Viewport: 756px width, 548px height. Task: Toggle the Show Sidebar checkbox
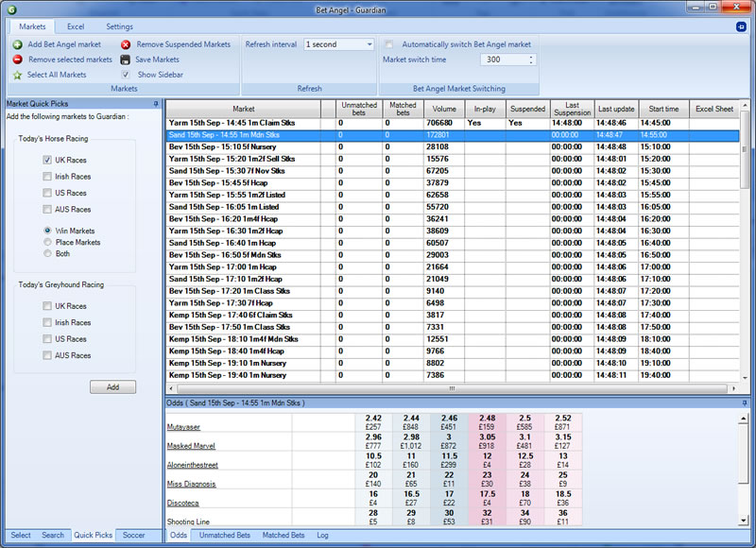click(x=126, y=75)
